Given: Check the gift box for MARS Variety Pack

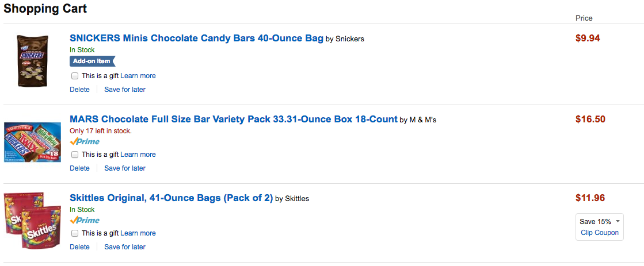Looking at the screenshot, I should coord(75,155).
